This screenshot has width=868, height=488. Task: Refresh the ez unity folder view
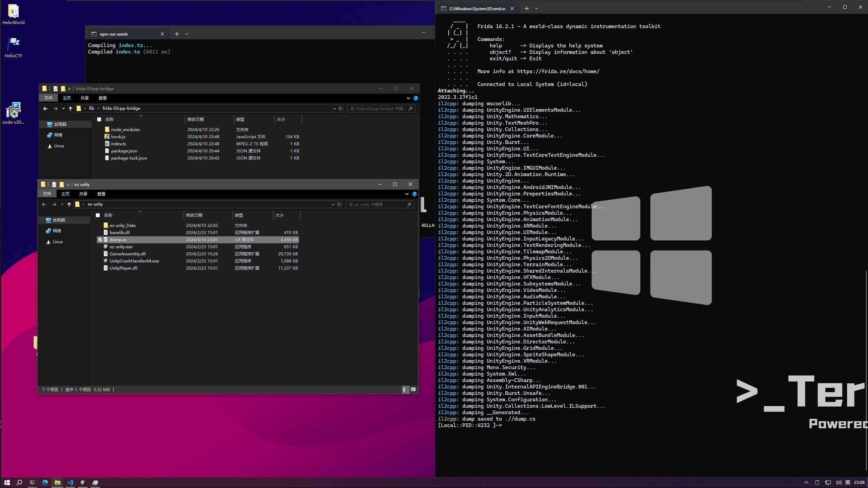[x=339, y=205]
